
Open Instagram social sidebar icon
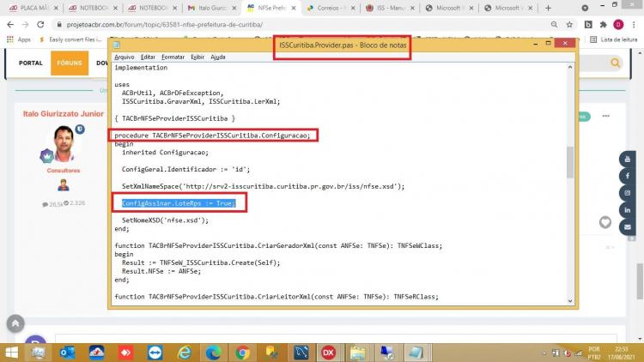coord(627,193)
